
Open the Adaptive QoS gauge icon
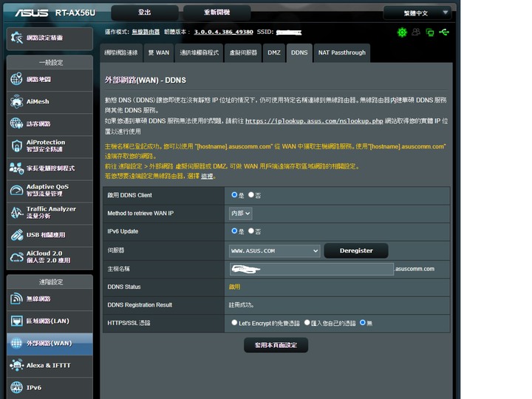coord(16,191)
